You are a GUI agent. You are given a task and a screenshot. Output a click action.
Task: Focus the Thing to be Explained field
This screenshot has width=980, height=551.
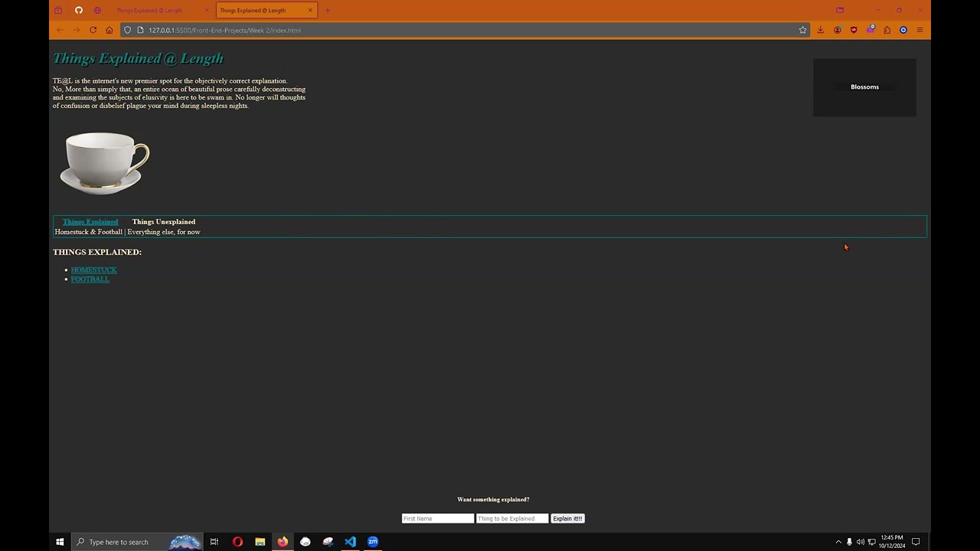[x=512, y=519]
